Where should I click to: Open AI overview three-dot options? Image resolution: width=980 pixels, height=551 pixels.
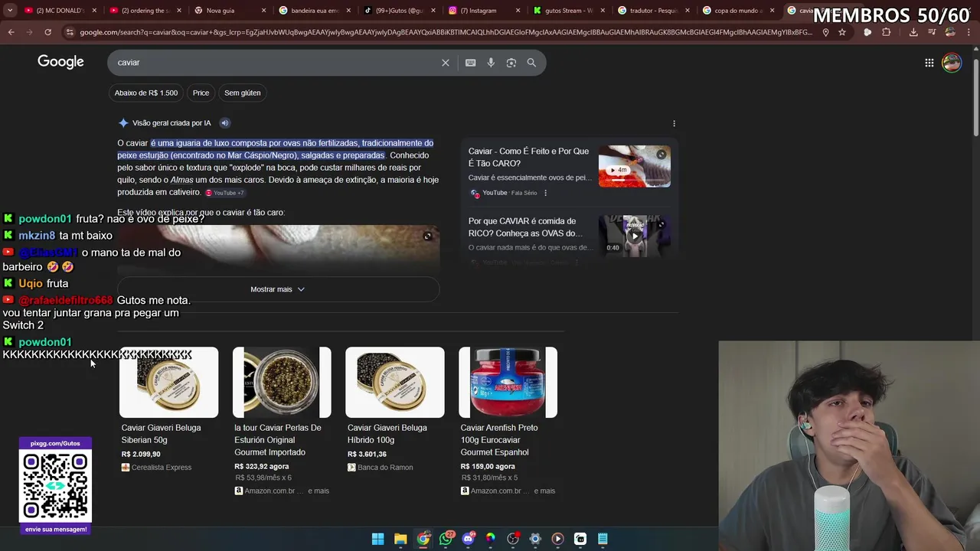[x=674, y=123]
